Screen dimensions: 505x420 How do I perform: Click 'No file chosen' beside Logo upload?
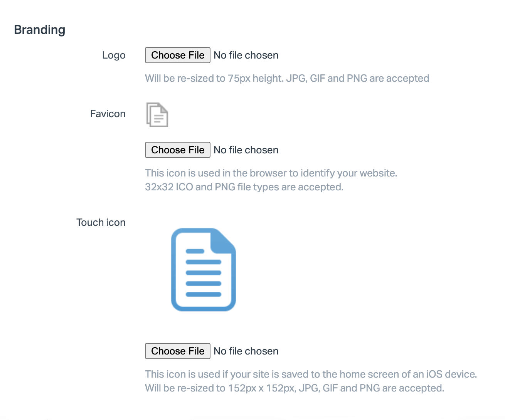pyautogui.click(x=246, y=55)
